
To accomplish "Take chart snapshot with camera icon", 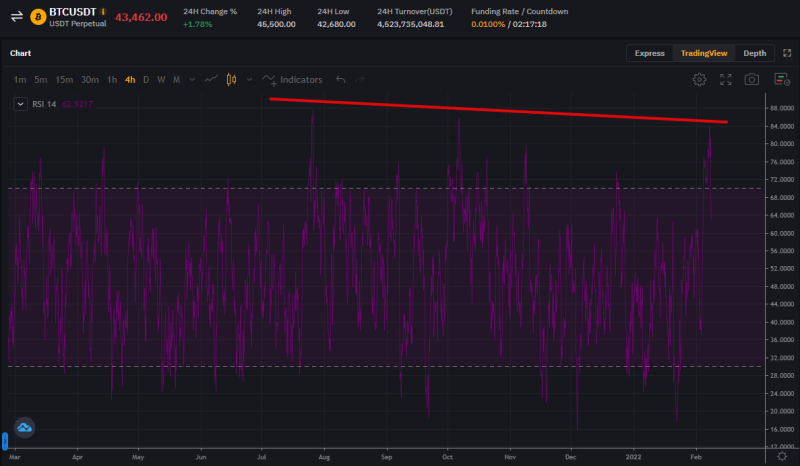I will tap(752, 79).
